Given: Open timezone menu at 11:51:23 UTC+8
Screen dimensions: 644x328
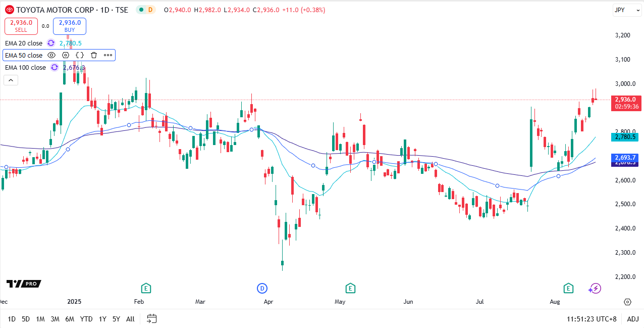Looking at the screenshot, I should pos(592,319).
